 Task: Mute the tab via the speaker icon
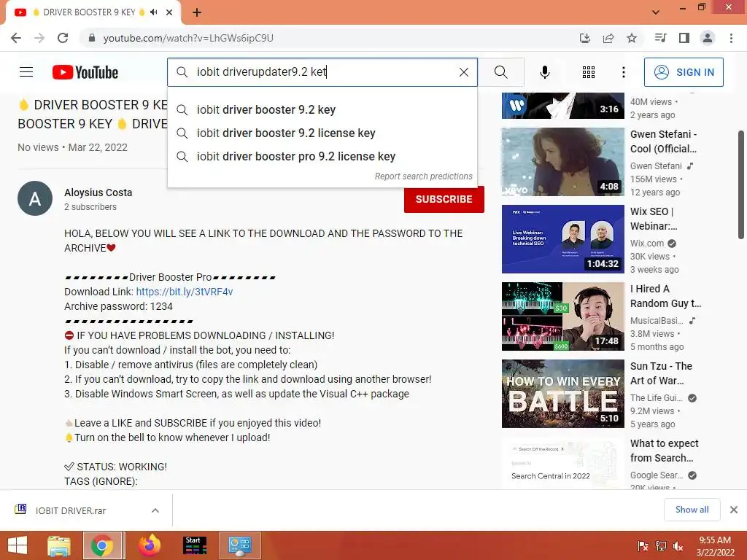(153, 12)
